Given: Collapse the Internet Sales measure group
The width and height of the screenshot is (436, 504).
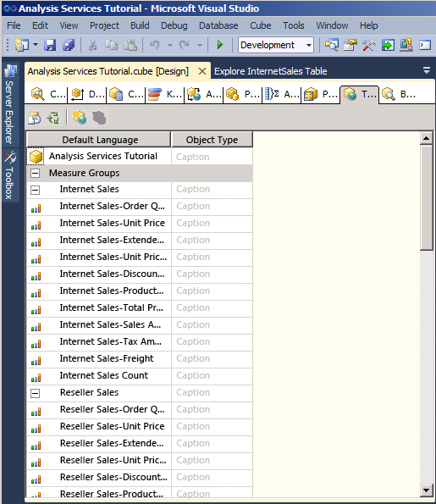Looking at the screenshot, I should pos(35,190).
